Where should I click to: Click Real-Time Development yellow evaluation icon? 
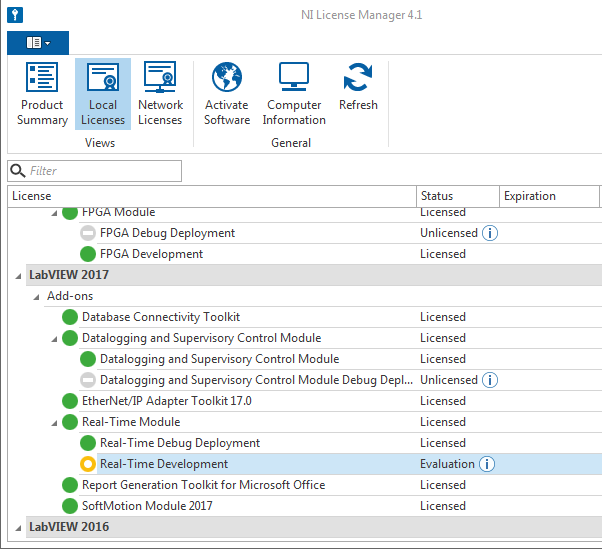(x=88, y=464)
